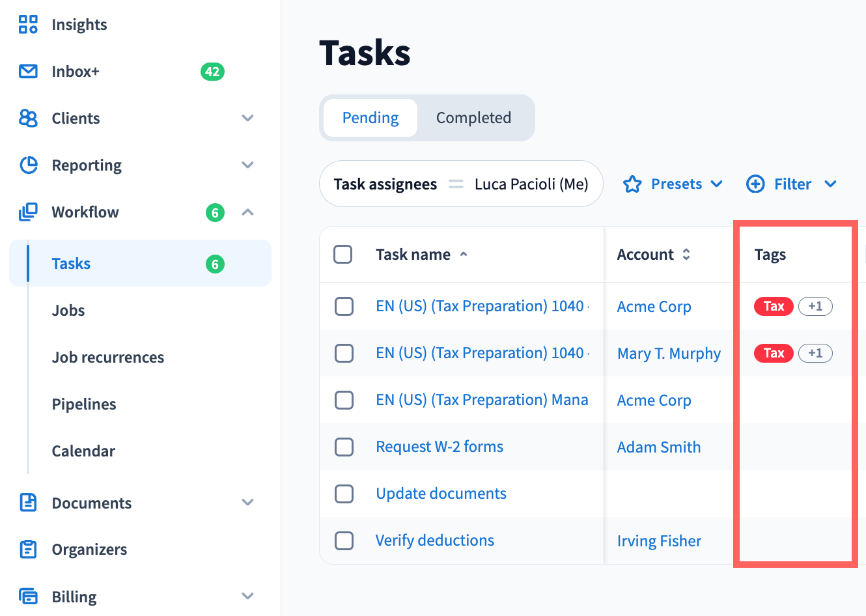Select the Verify deductions task checkbox
The height and width of the screenshot is (616, 866).
pos(344,540)
